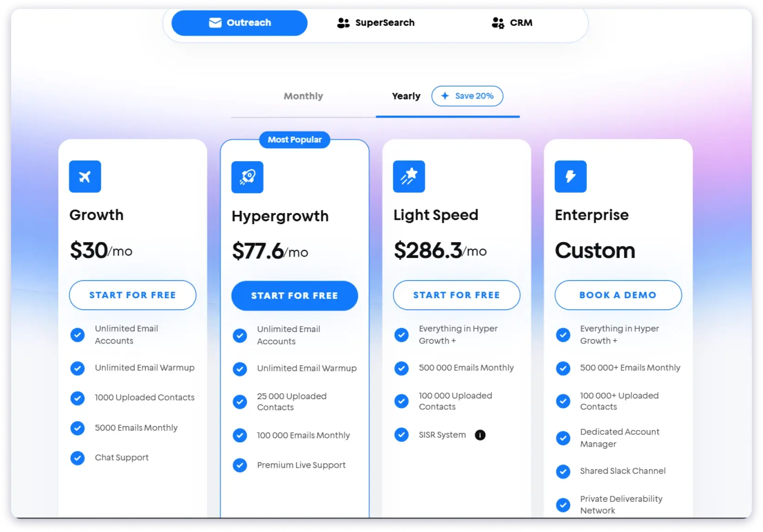Screen dimensions: 763x532
Task: Click the lightning bolt icon on Enterprise
Action: [x=570, y=176]
